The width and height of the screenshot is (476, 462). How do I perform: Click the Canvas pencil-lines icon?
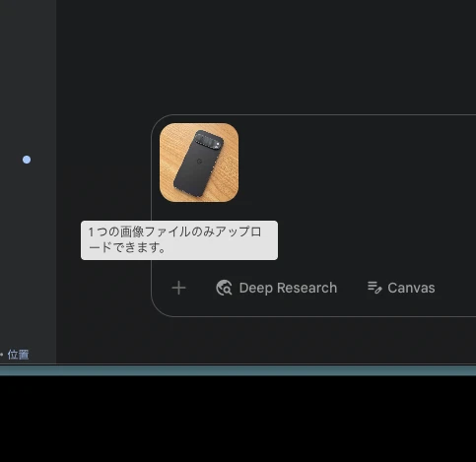pyautogui.click(x=374, y=288)
